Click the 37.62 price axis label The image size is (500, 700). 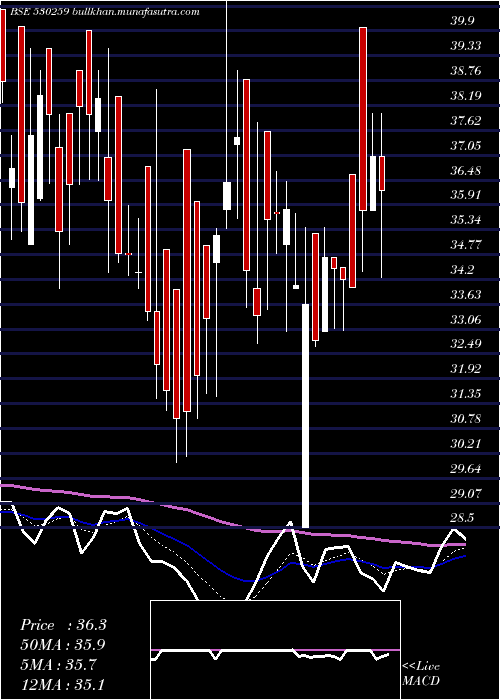click(x=467, y=121)
